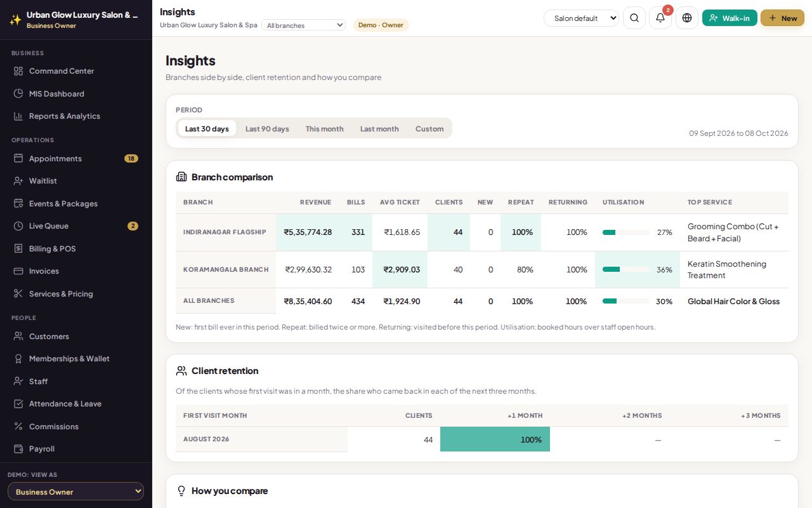Click Indiranagar revenue ₹5,35,774.28
Viewport: 812px width, 508px height.
308,232
